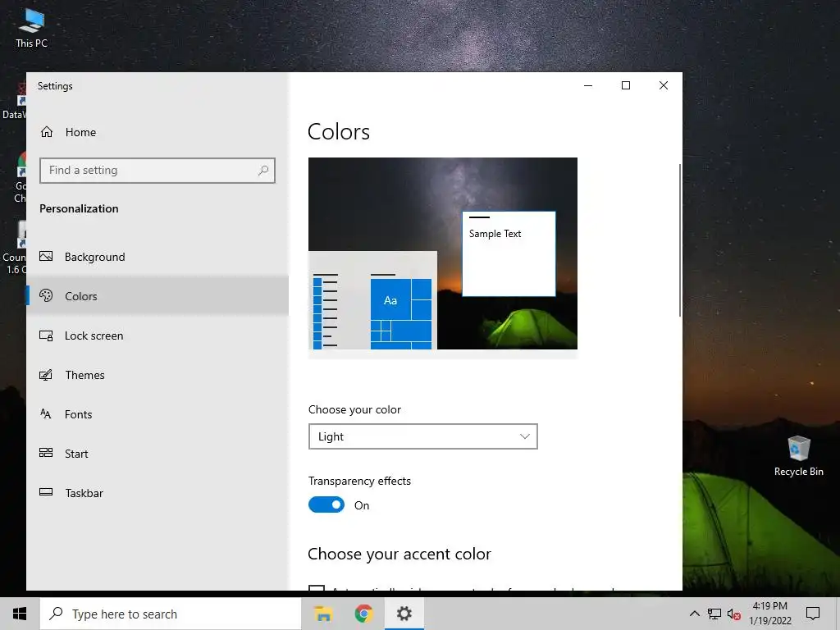
Task: Close the Settings window
Action: pyautogui.click(x=663, y=85)
